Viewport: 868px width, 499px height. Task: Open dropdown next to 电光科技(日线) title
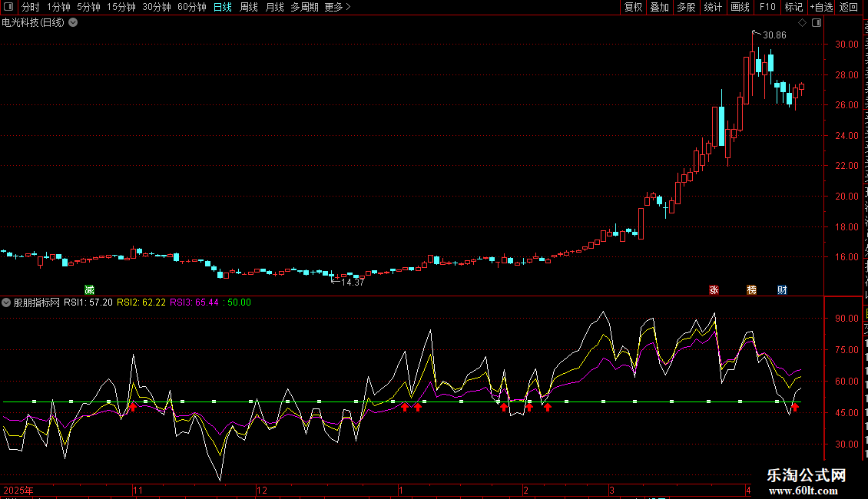pos(73,23)
